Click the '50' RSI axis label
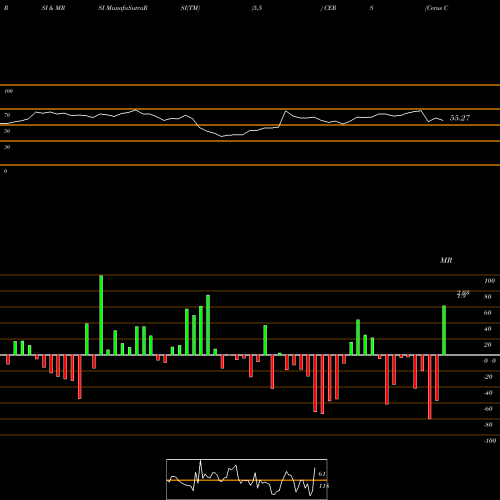The height and width of the screenshot is (500, 500). click(7, 131)
